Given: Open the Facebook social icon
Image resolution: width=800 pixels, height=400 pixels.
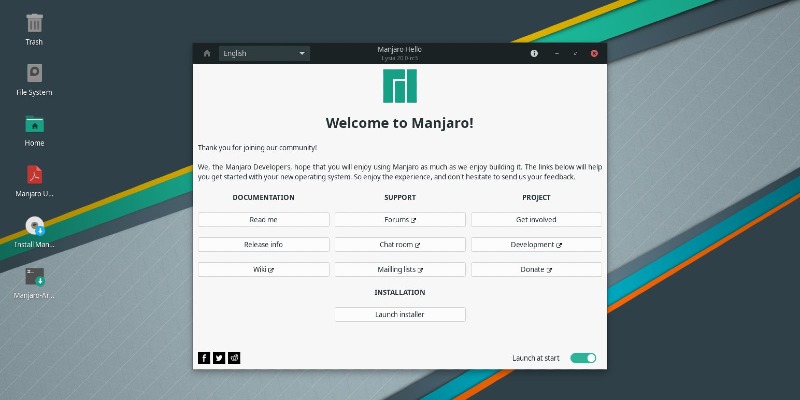Looking at the screenshot, I should [x=204, y=358].
